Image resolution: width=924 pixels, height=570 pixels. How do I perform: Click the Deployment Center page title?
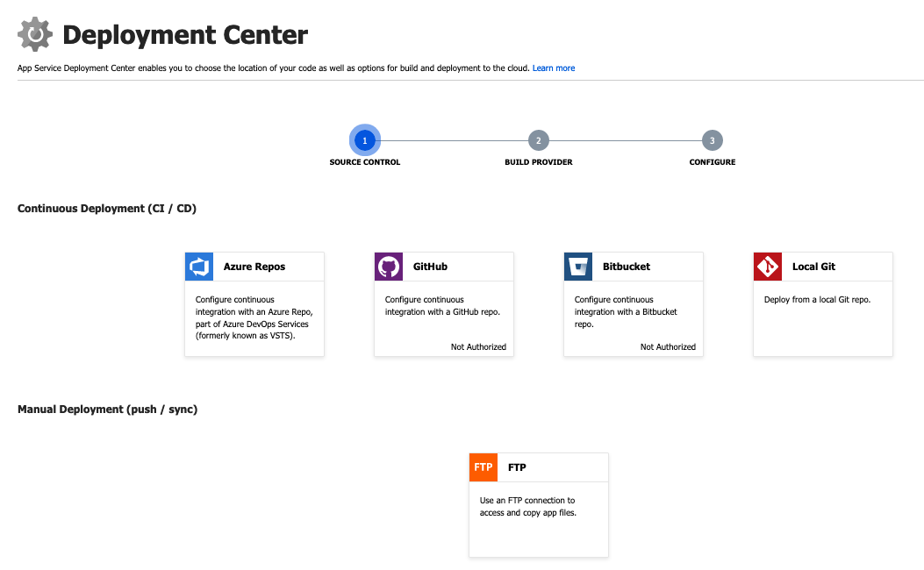(185, 35)
